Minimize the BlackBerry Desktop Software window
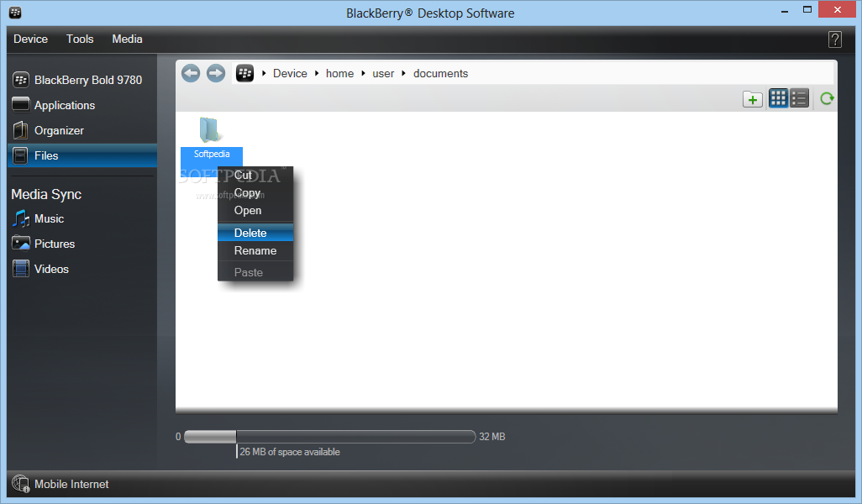This screenshot has height=504, width=862. [785, 11]
